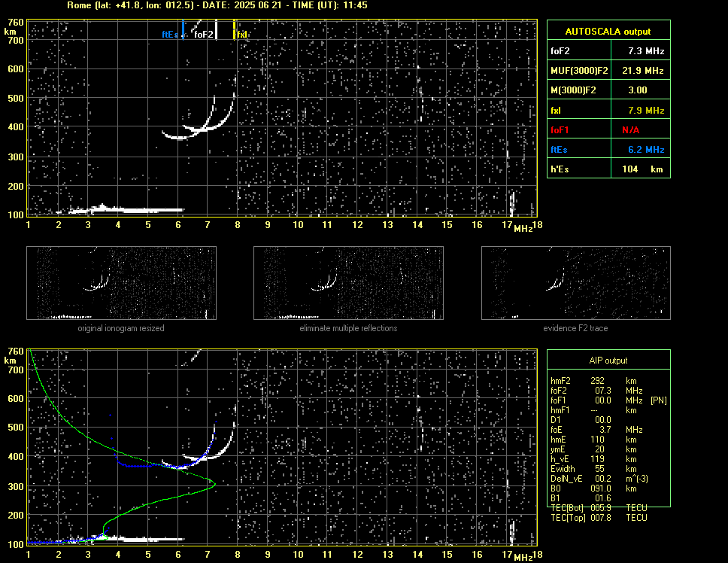
Task: Click the blue ftEs marker on top ionogram
Action: click(x=184, y=29)
